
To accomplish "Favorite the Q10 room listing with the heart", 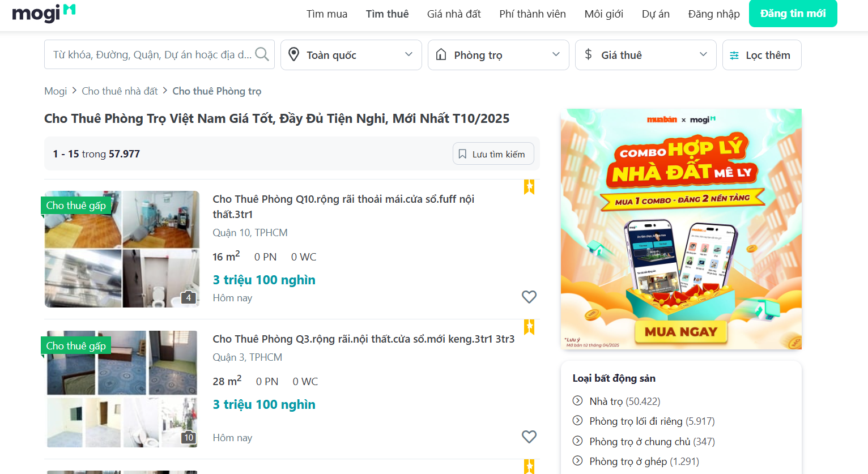I will coord(529,297).
